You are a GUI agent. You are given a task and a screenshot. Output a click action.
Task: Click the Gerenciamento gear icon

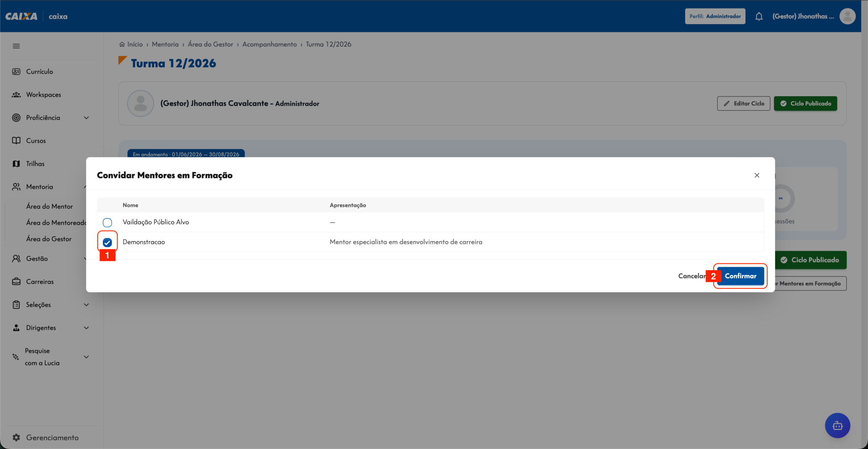pos(16,437)
